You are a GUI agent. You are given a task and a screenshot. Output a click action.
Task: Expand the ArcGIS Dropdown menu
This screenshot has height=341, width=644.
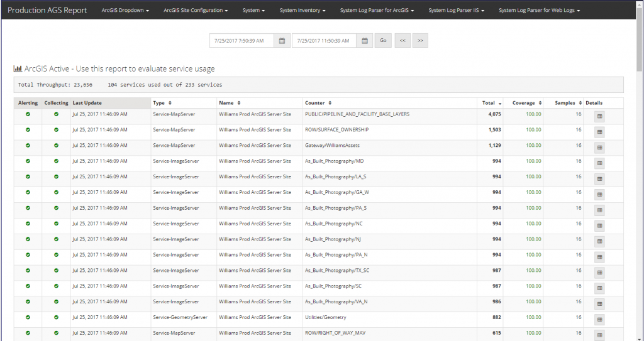click(x=125, y=11)
